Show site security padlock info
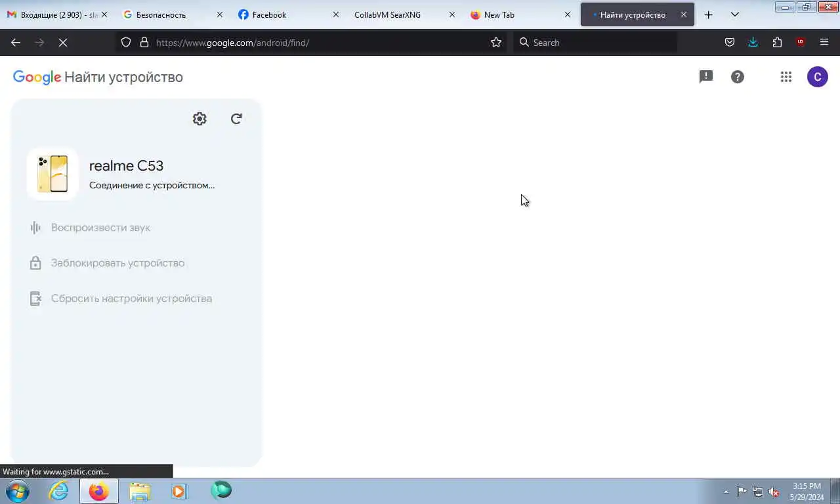Viewport: 840px width, 504px height. 144,43
